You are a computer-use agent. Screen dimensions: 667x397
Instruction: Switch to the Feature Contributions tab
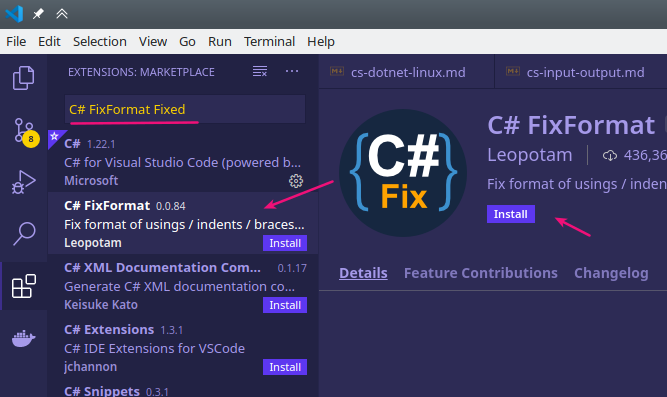pos(481,273)
